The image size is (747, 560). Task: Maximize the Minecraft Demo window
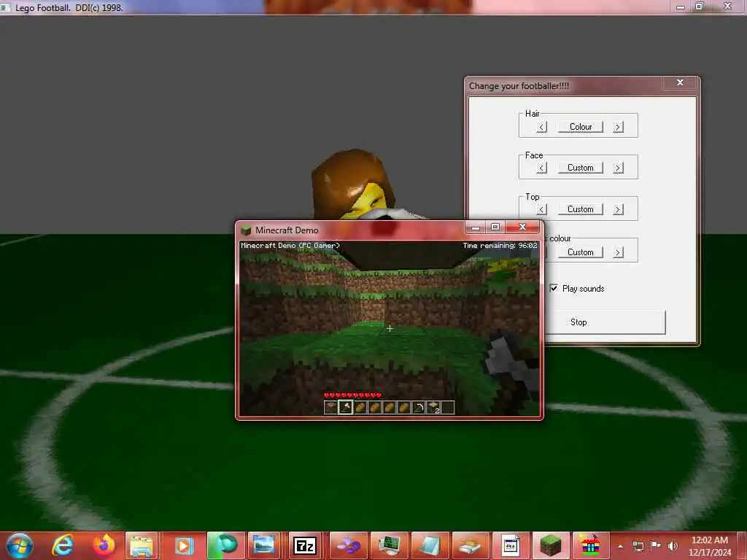pyautogui.click(x=495, y=227)
